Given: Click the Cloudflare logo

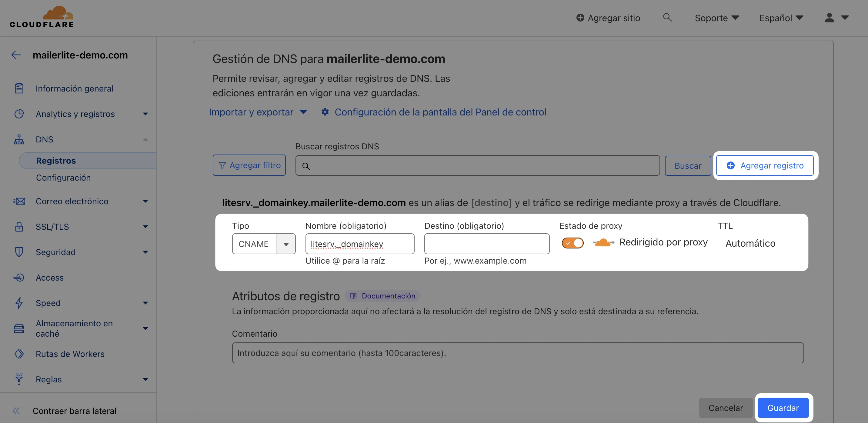Looking at the screenshot, I should click(42, 17).
